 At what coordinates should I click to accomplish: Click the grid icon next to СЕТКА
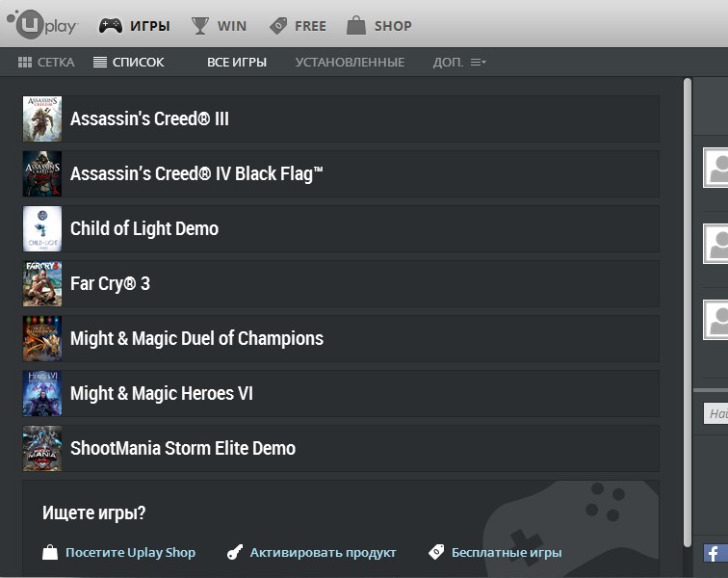(x=25, y=63)
